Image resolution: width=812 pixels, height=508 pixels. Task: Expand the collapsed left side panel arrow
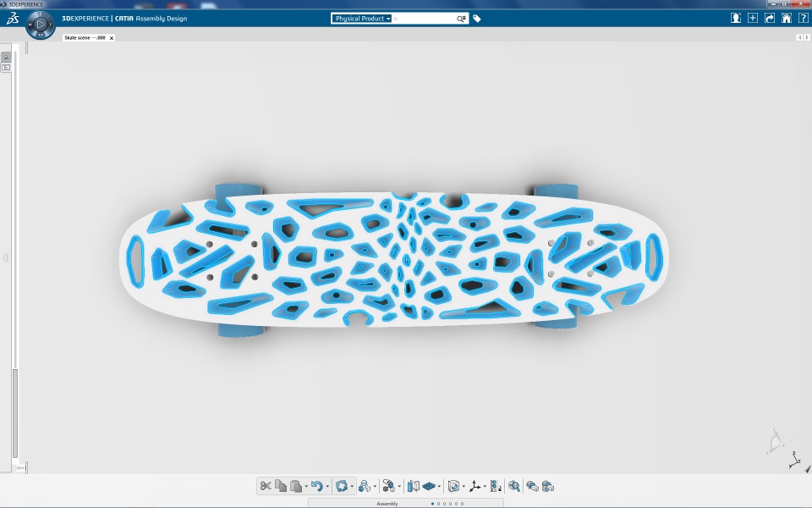[6, 257]
